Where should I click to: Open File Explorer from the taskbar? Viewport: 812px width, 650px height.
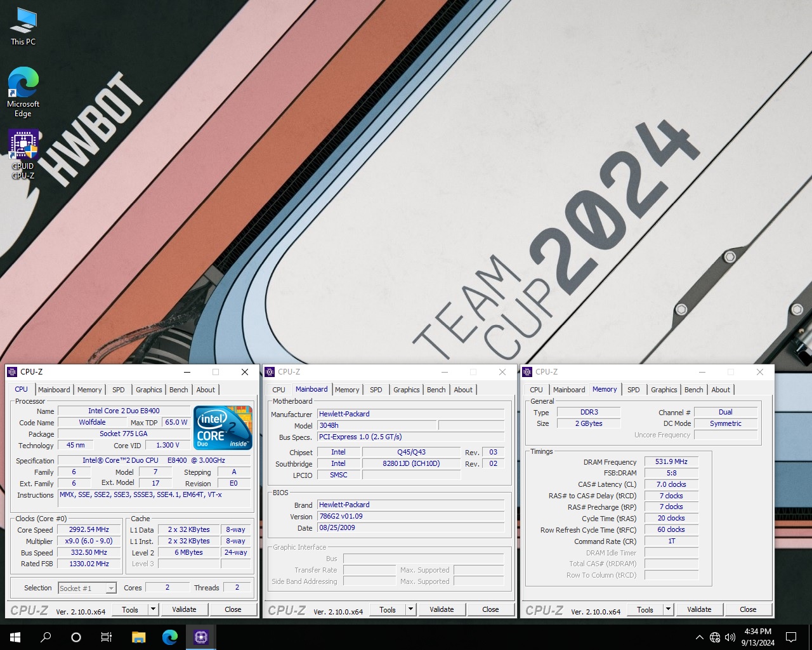(x=138, y=637)
